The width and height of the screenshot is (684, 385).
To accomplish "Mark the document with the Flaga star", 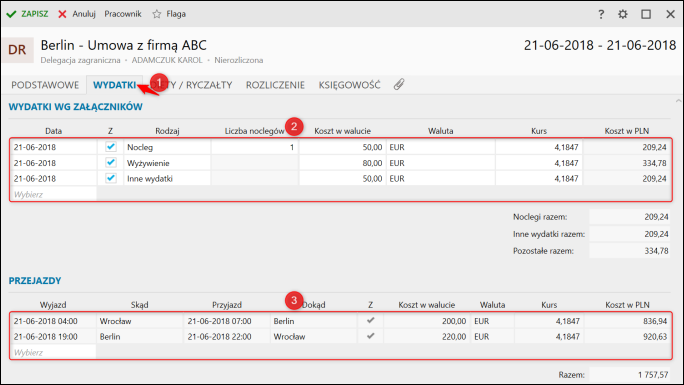I will click(169, 14).
